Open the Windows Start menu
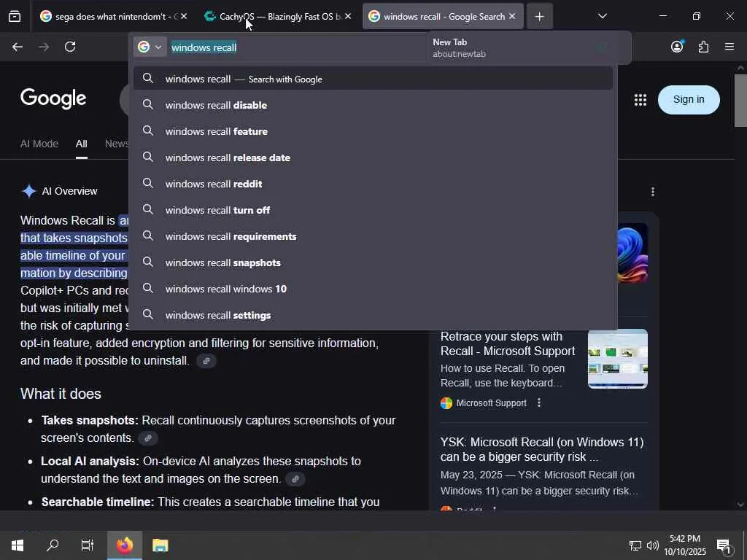747x560 pixels. point(18,545)
